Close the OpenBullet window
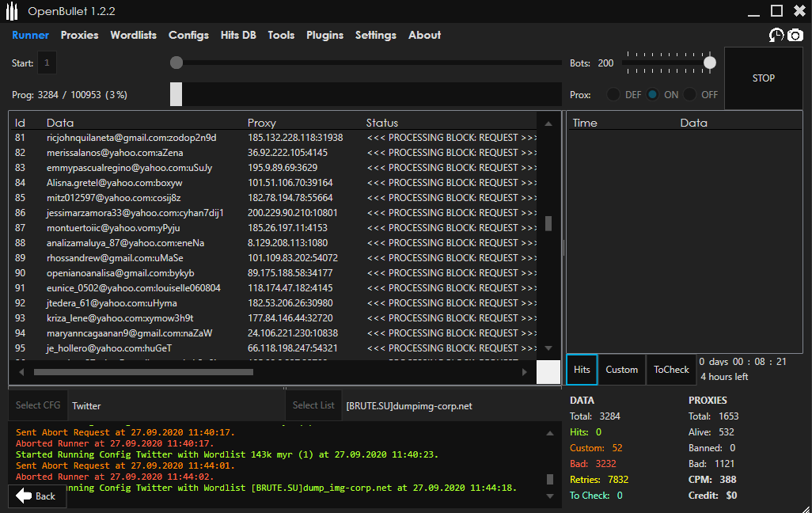812x513 pixels. coord(799,11)
